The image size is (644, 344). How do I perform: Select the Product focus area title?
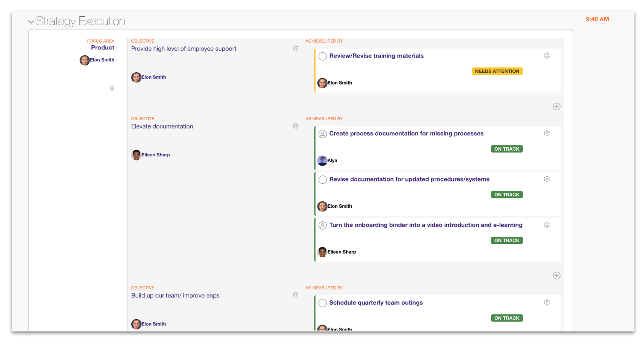coord(102,48)
